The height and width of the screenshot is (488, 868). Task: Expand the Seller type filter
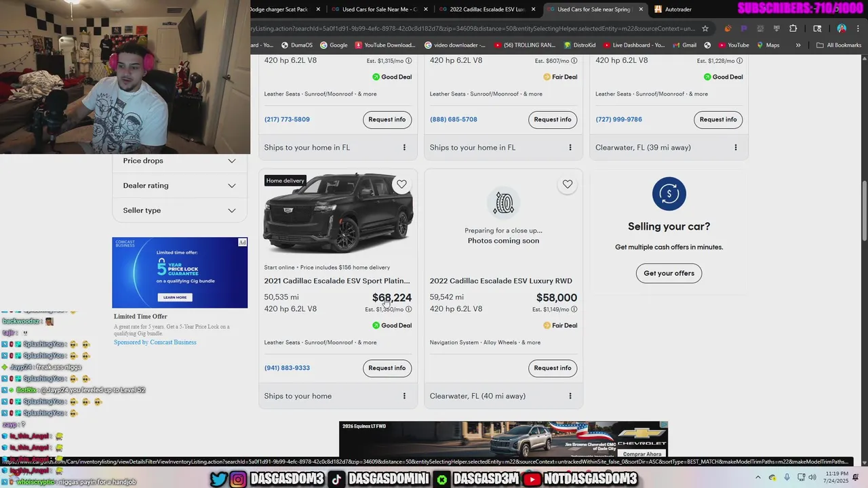click(180, 210)
